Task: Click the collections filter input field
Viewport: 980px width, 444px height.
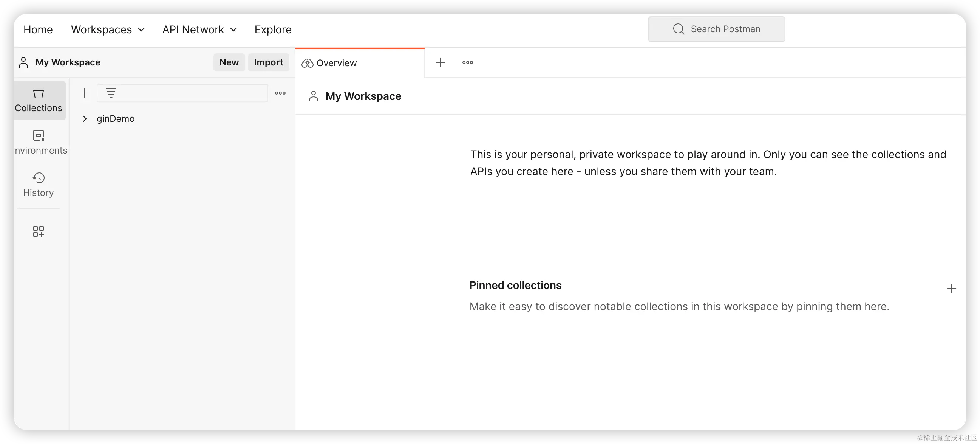Action: click(x=182, y=93)
